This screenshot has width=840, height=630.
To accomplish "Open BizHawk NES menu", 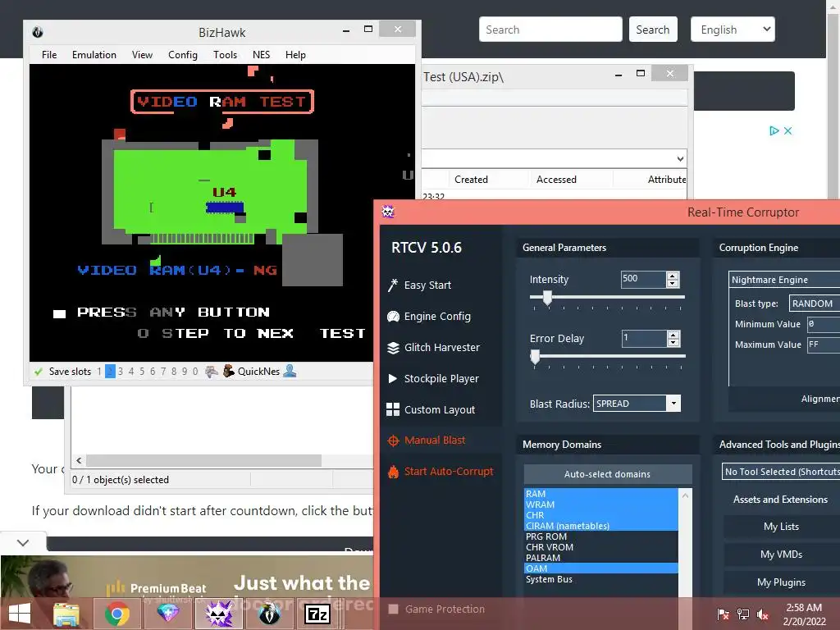I will pyautogui.click(x=261, y=55).
